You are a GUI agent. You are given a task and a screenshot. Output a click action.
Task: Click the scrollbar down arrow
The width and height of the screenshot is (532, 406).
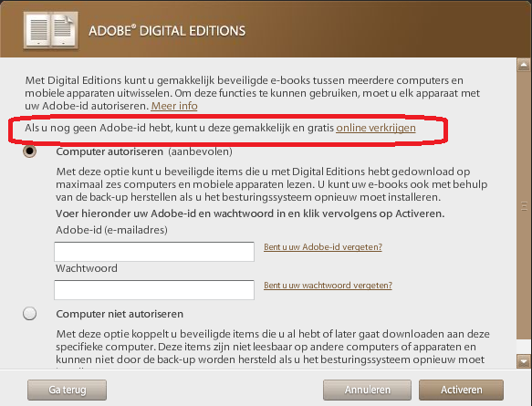point(524,361)
